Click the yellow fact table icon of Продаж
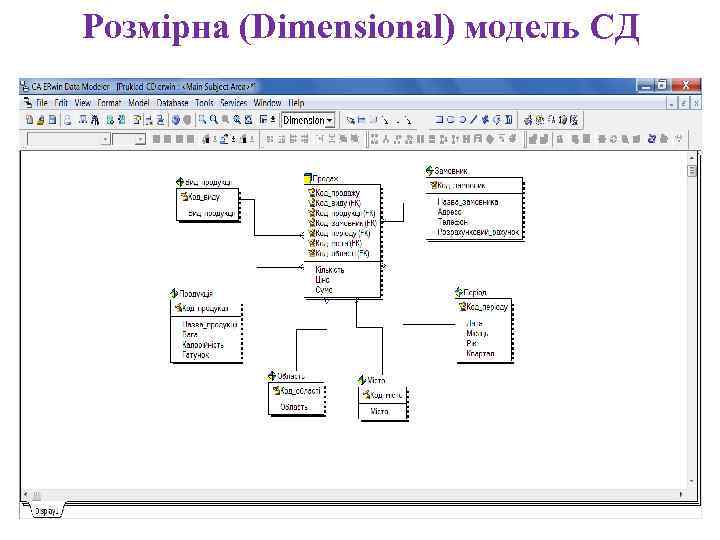The width and height of the screenshot is (720, 540). point(308,178)
